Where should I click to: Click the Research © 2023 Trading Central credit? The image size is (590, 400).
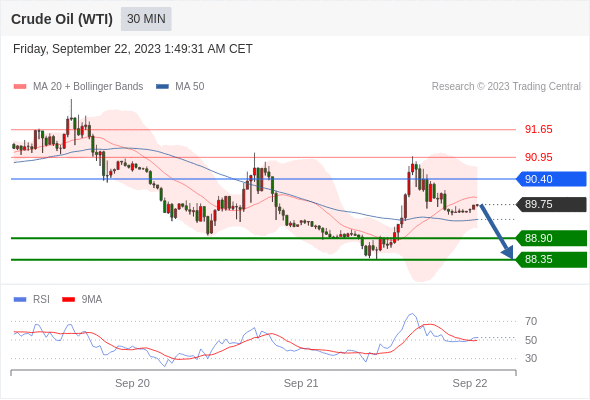click(x=506, y=87)
